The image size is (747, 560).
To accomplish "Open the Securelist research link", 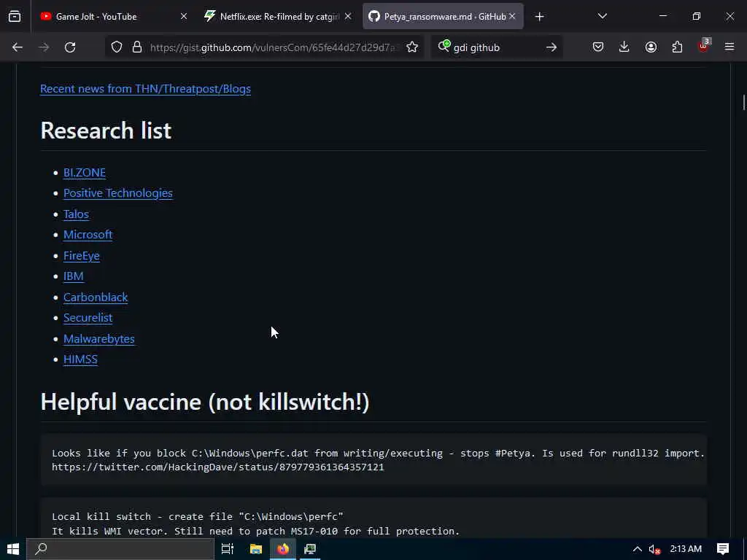I will [88, 318].
